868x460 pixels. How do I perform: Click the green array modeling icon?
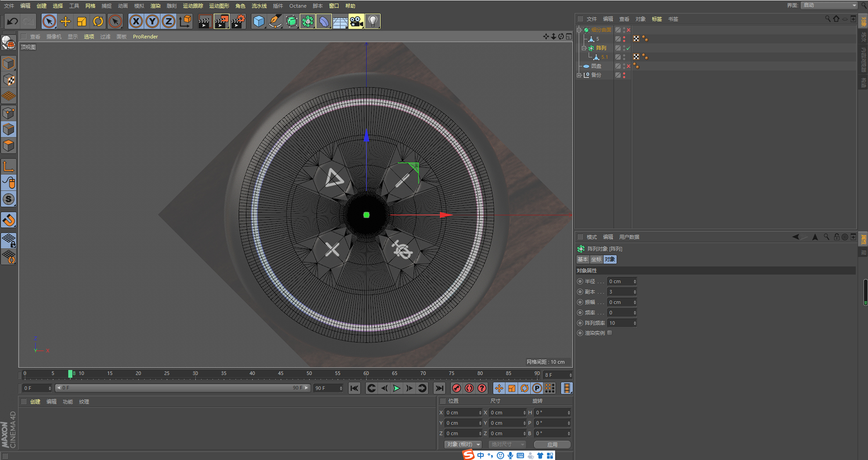coord(308,21)
